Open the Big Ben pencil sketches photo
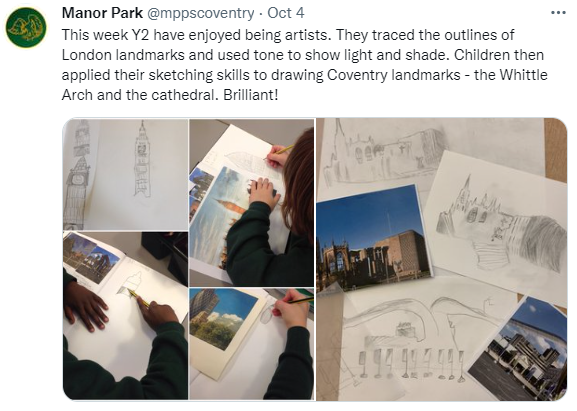This screenshot has height=411, width=577. click(x=125, y=174)
